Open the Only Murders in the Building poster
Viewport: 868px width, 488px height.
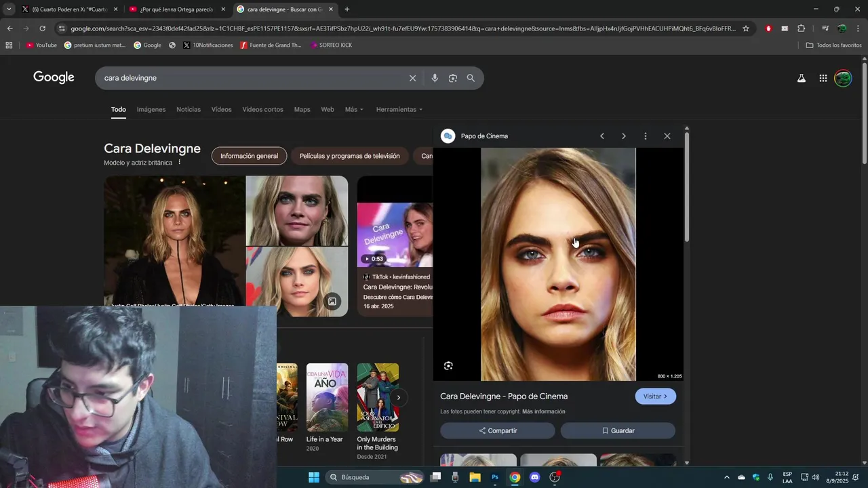pos(378,397)
